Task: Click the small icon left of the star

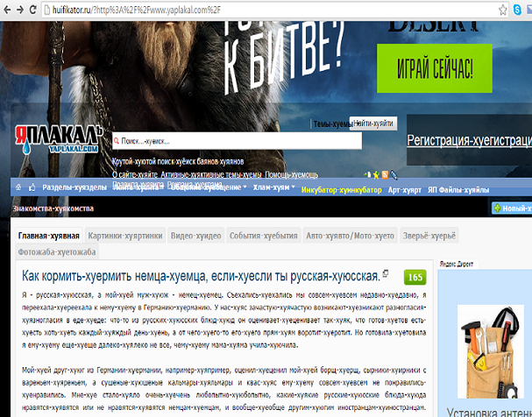Action: pyautogui.click(x=368, y=174)
